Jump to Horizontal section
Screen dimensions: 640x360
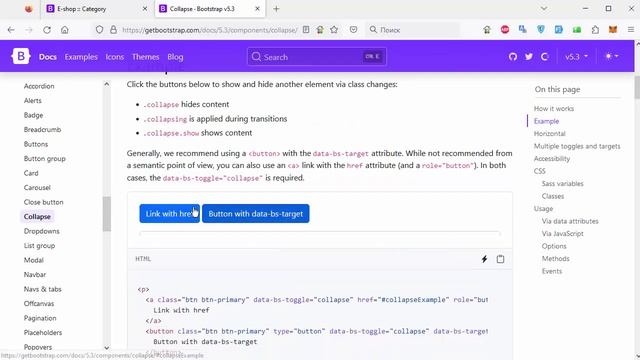(x=549, y=133)
